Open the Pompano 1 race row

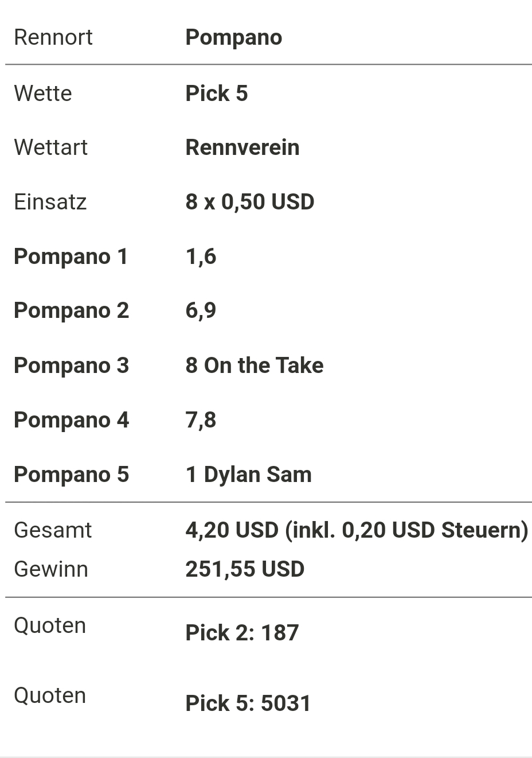coord(268,256)
